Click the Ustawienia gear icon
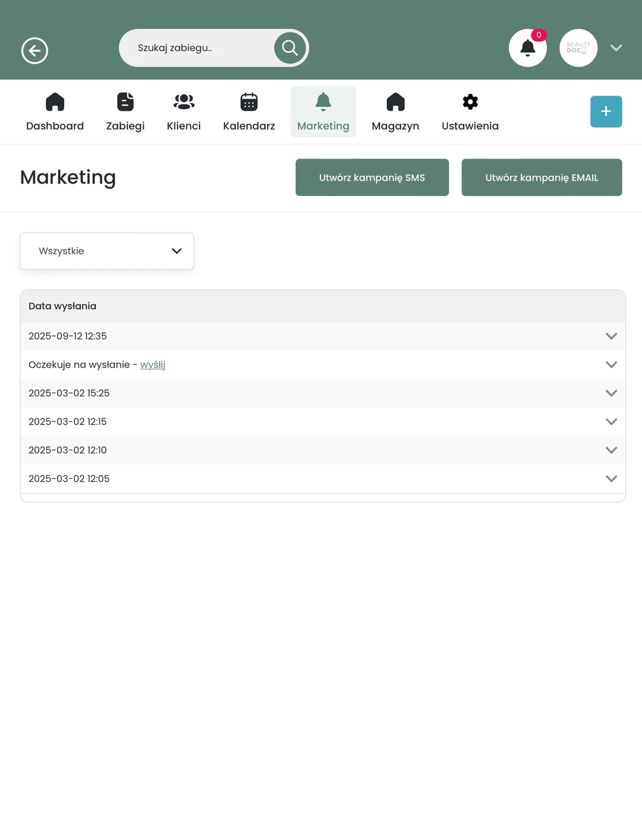The height and width of the screenshot is (840, 642). click(x=470, y=102)
